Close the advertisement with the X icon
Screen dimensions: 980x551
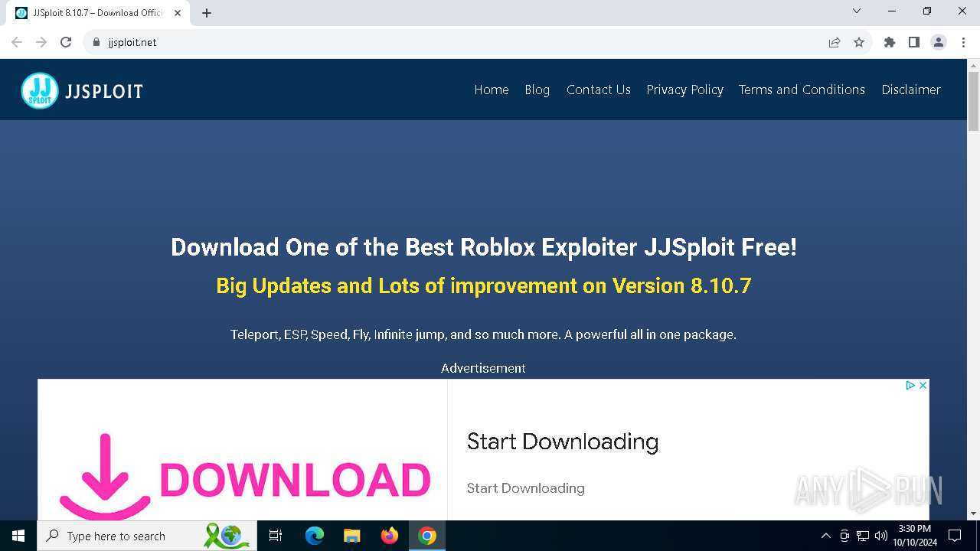point(923,385)
